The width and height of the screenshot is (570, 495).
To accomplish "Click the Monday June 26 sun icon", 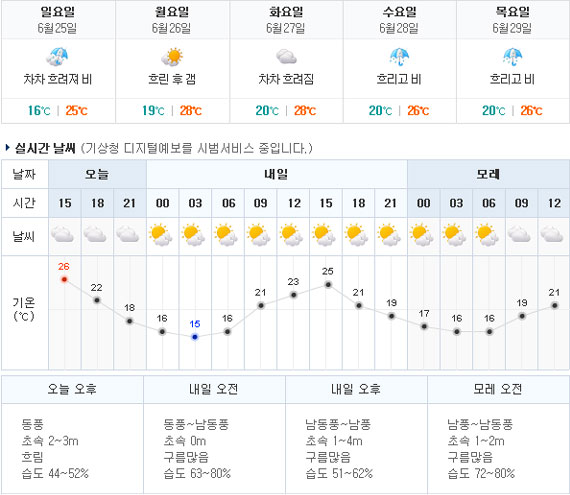I will click(x=172, y=57).
